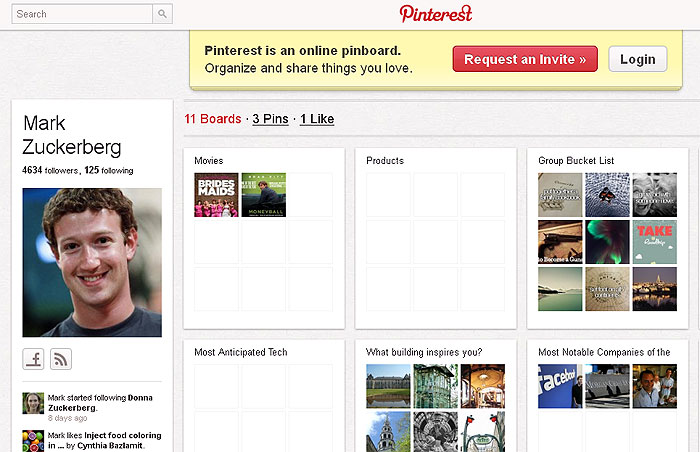This screenshot has width=700, height=452.
Task: Open the Facebook profile icon
Action: 34,359
